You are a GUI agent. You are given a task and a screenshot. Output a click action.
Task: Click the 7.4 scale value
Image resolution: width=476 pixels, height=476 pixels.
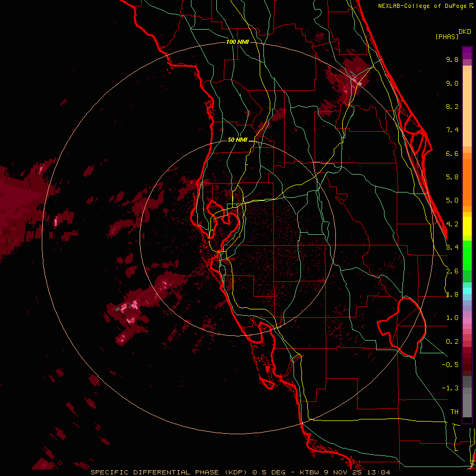tap(452, 130)
